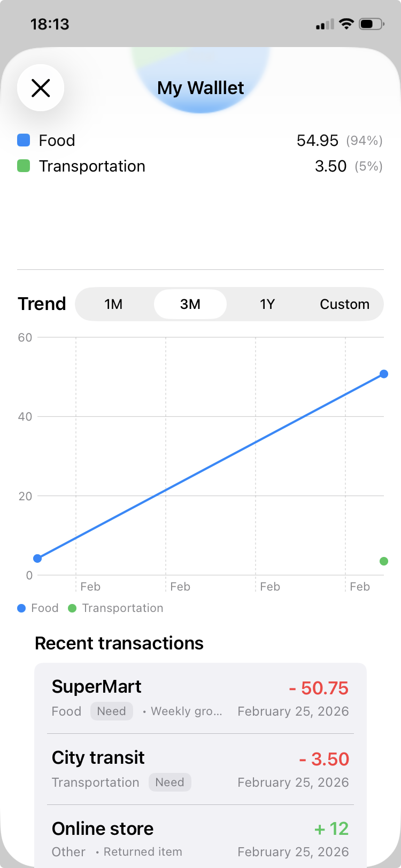Select the blue Food dot in chart legend
The width and height of the screenshot is (401, 868).
tap(21, 608)
